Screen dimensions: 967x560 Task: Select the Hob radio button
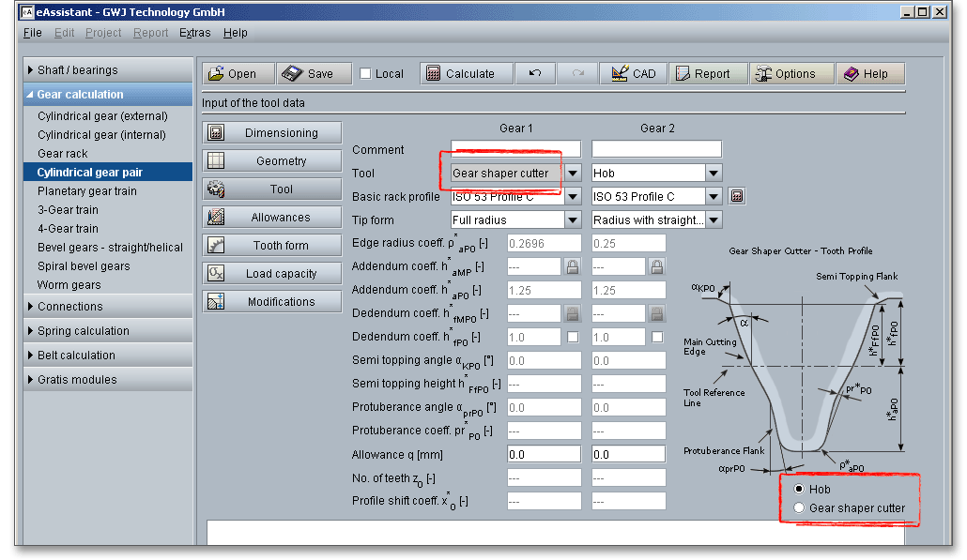point(799,490)
